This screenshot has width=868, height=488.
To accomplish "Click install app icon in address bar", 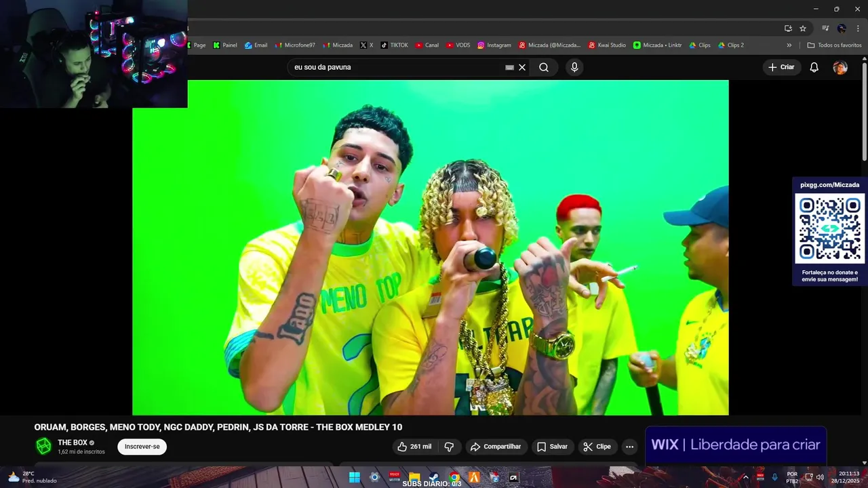I will [788, 28].
